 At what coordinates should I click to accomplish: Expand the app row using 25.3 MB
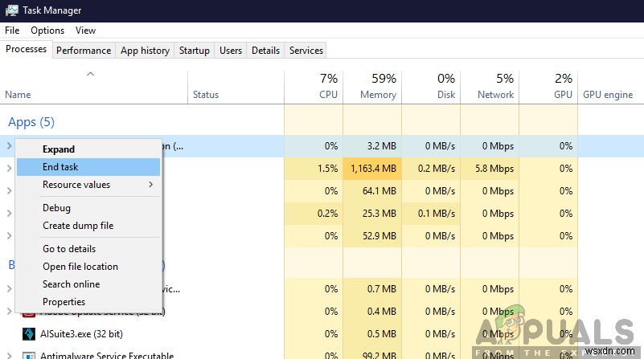click(9, 214)
